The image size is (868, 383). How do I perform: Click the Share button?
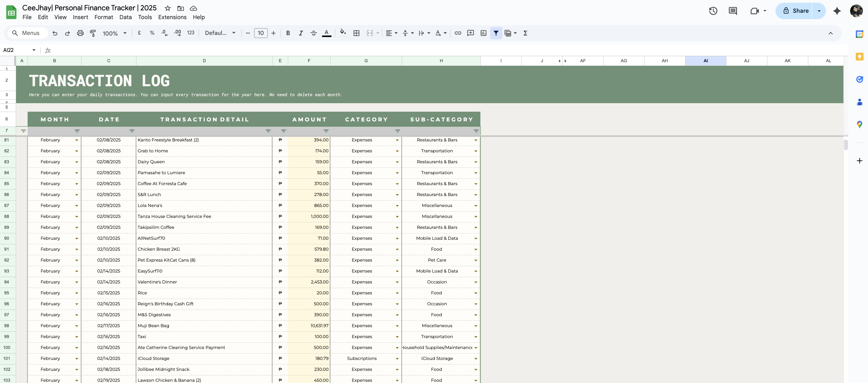(795, 11)
